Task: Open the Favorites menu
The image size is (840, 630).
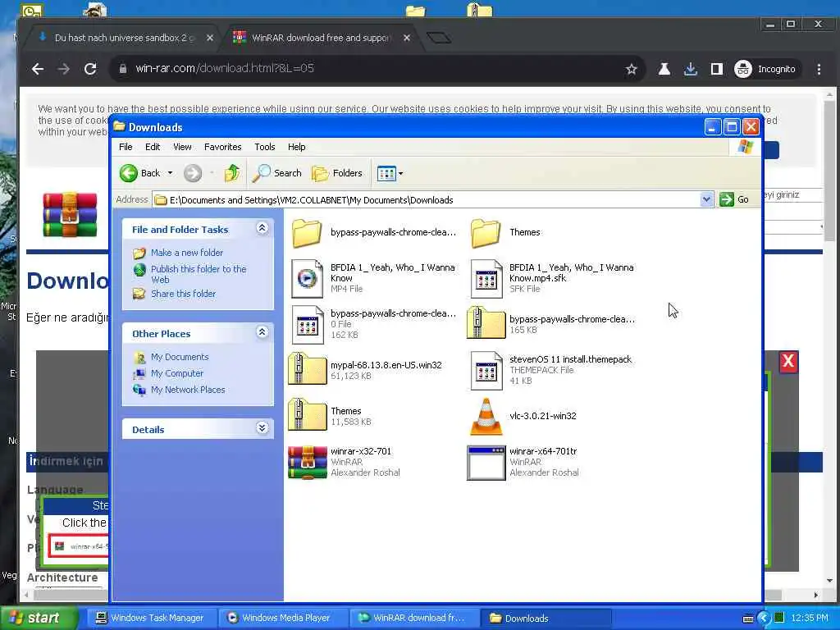Action: (x=223, y=147)
